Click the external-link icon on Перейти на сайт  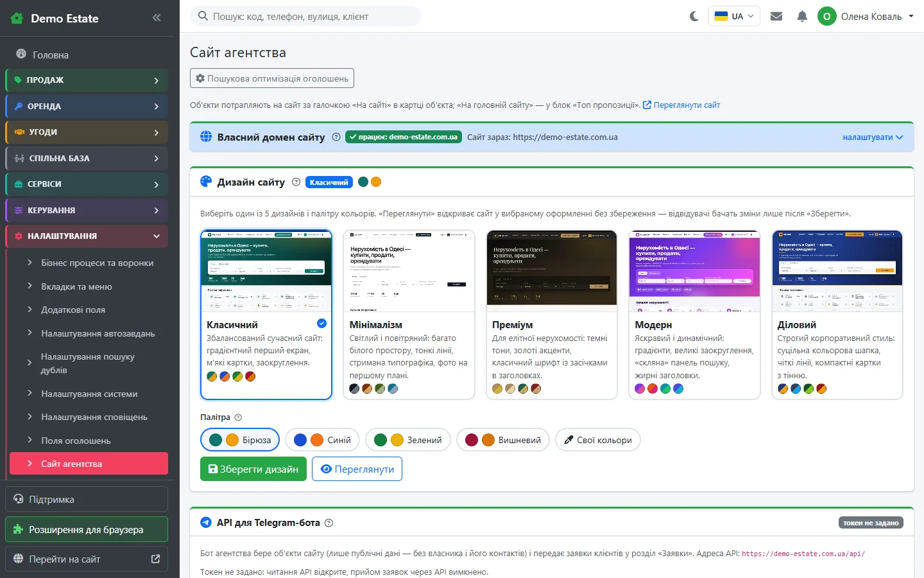coord(155,559)
